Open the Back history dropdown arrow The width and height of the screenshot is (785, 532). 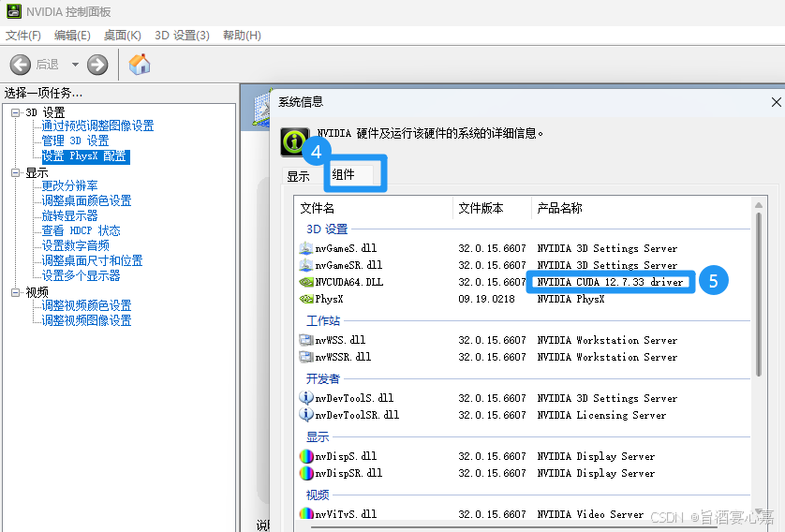[x=75, y=65]
